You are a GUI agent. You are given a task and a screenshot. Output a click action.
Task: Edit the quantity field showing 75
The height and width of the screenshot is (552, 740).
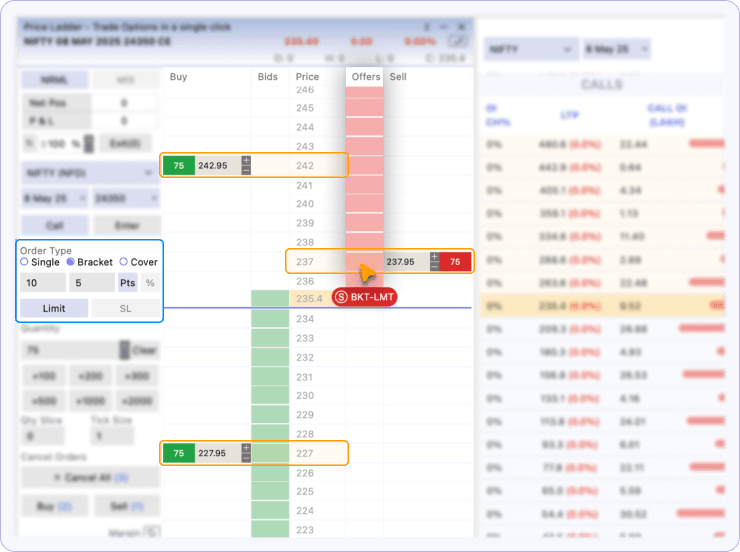coord(70,350)
